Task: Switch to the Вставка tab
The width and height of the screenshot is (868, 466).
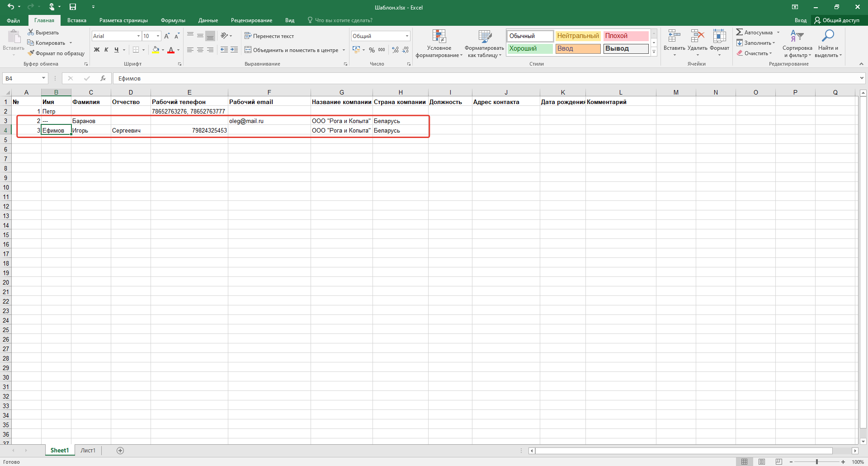Action: [77, 20]
